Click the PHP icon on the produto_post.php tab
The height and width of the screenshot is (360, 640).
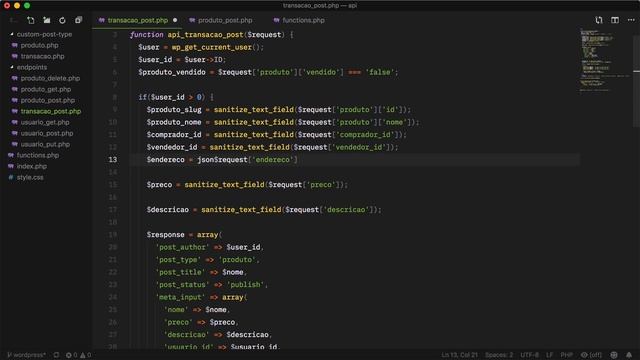(192, 20)
